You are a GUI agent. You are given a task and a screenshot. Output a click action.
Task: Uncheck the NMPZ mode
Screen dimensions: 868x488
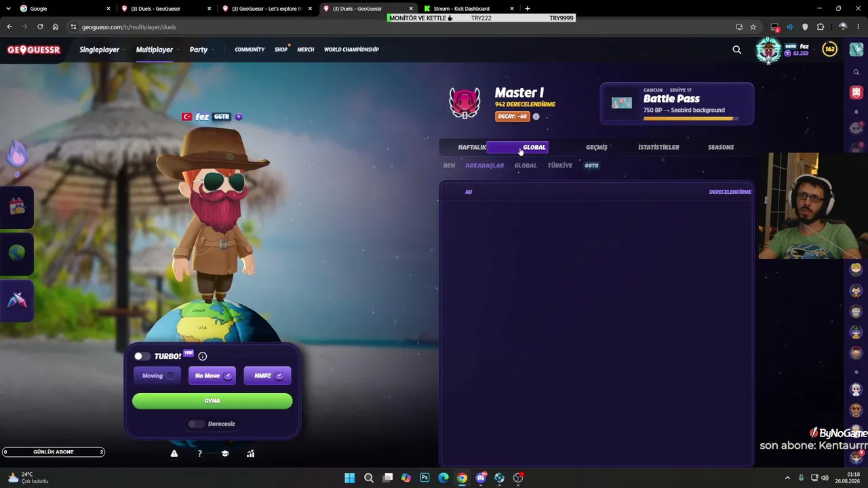pos(267,375)
